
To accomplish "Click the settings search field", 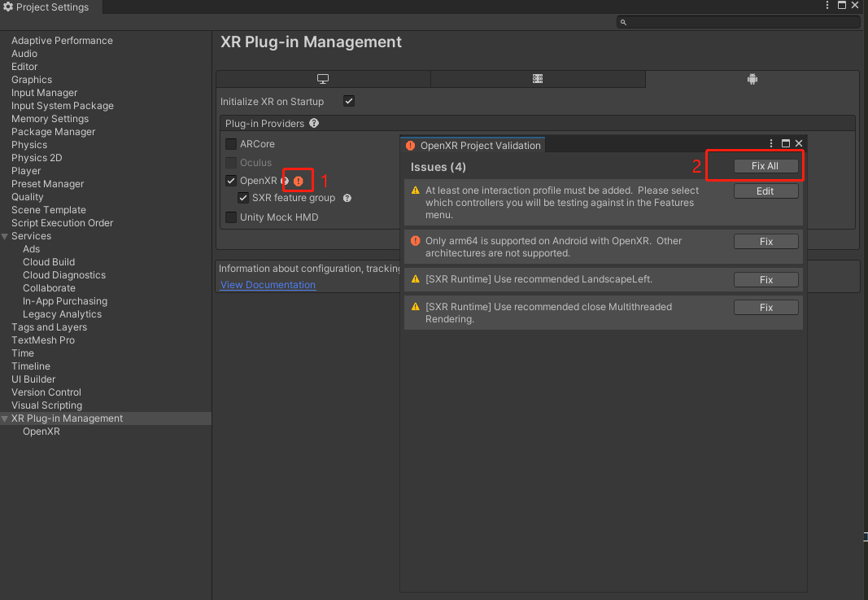I will [x=740, y=22].
